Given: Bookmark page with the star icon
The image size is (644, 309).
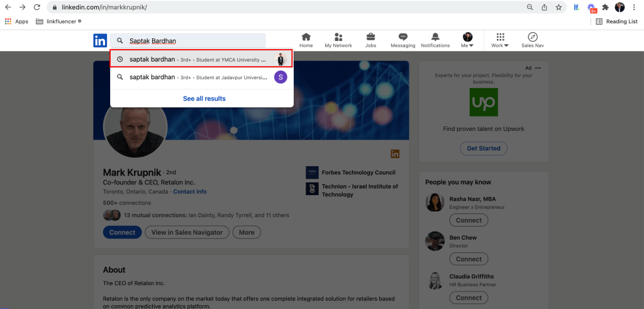Looking at the screenshot, I should point(558,7).
